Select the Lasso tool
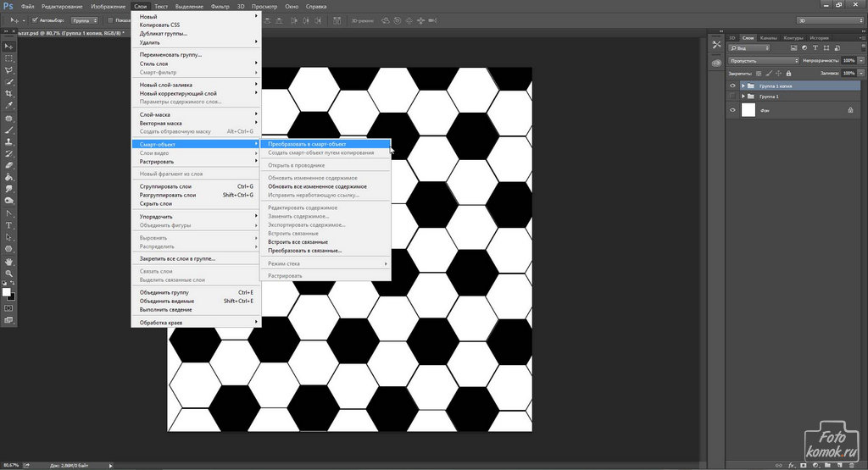 pos(8,70)
